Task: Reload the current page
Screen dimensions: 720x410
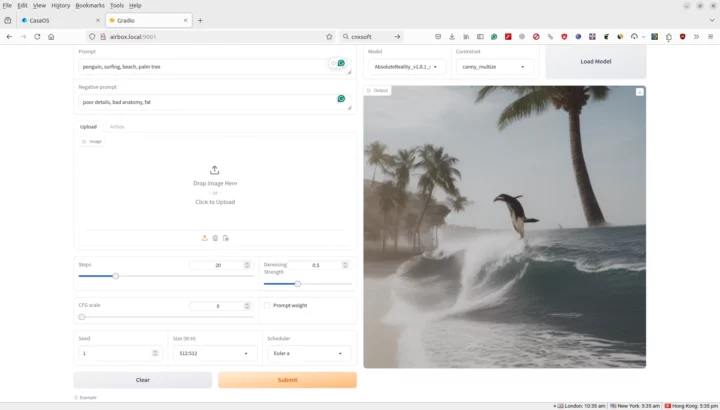Action: [x=37, y=37]
